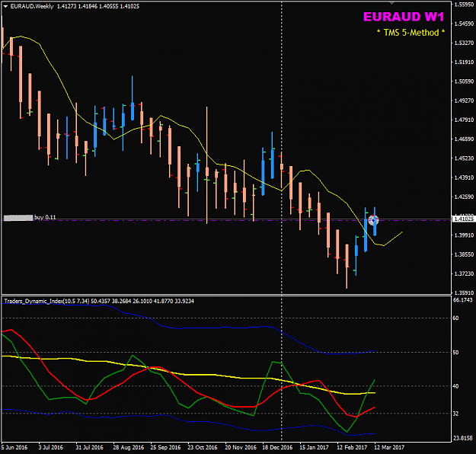Image resolution: width=476 pixels, height=454 pixels.
Task: Open the EURAUD,Weekly chart dropdown arrow
Action: tap(5, 6)
